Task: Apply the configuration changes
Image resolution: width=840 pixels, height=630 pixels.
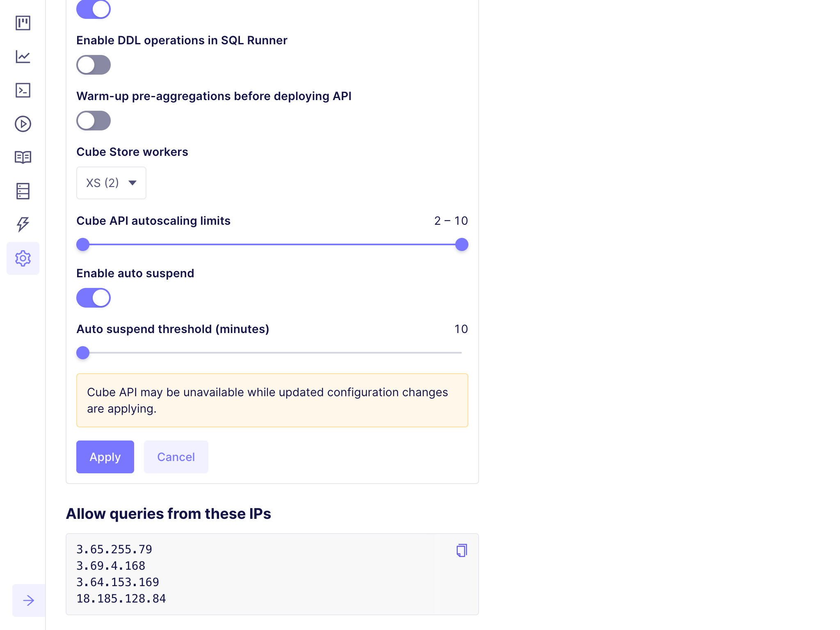Action: (x=105, y=457)
